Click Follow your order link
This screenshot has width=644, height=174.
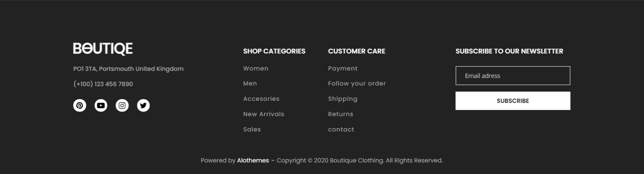coord(357,83)
